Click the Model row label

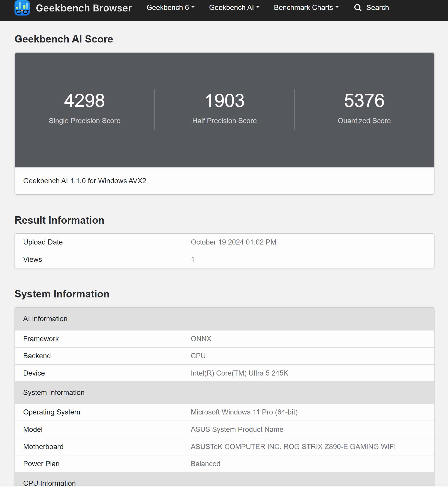click(33, 429)
